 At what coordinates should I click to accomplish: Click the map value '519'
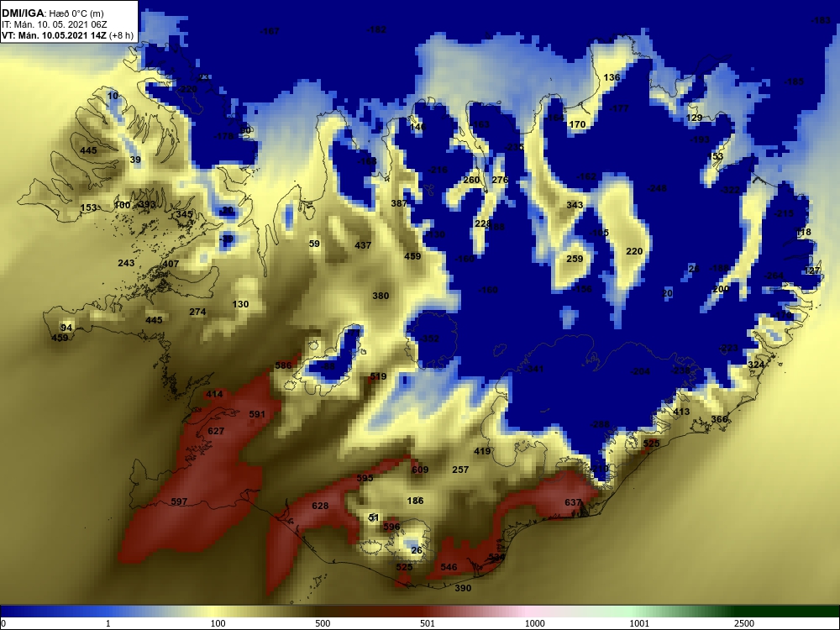click(x=378, y=376)
